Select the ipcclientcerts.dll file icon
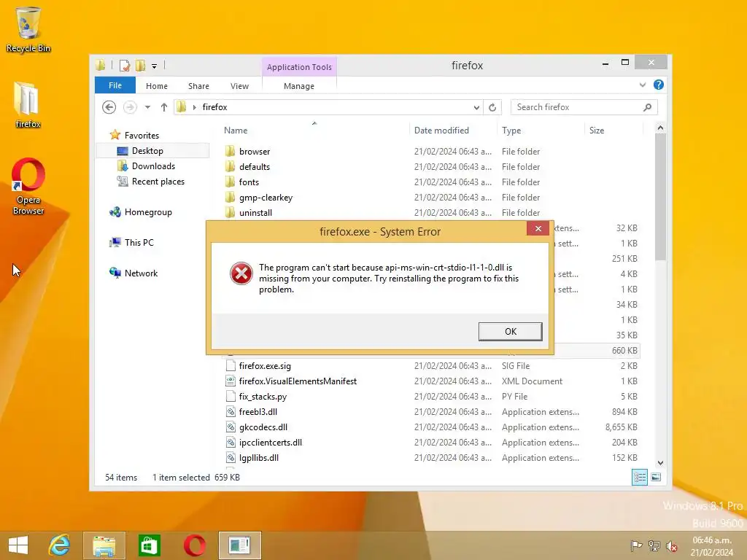 point(231,443)
